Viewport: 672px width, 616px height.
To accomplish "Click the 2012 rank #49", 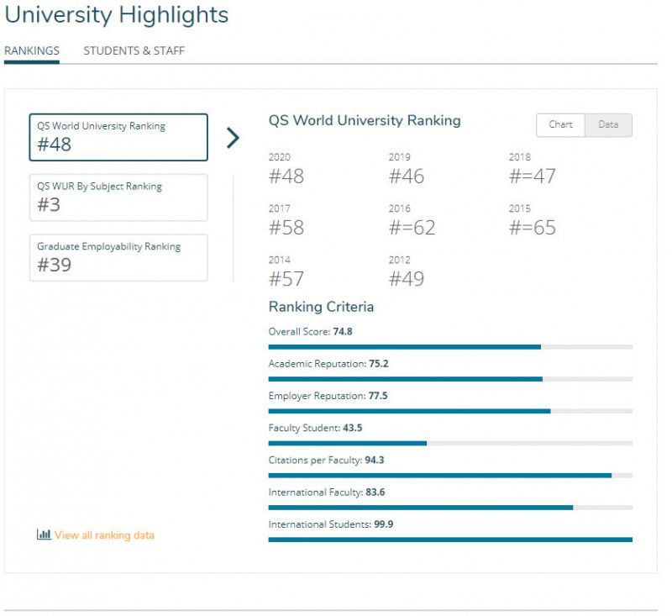I will pyautogui.click(x=407, y=279).
